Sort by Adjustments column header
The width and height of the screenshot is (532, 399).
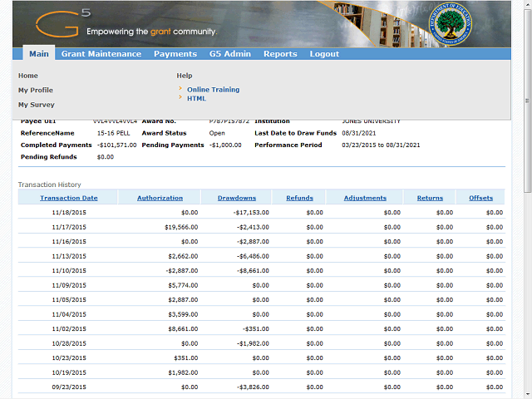point(365,198)
